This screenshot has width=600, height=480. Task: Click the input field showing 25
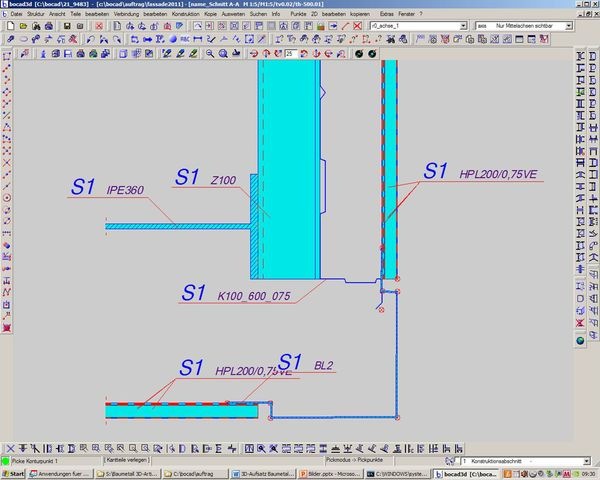point(292,52)
